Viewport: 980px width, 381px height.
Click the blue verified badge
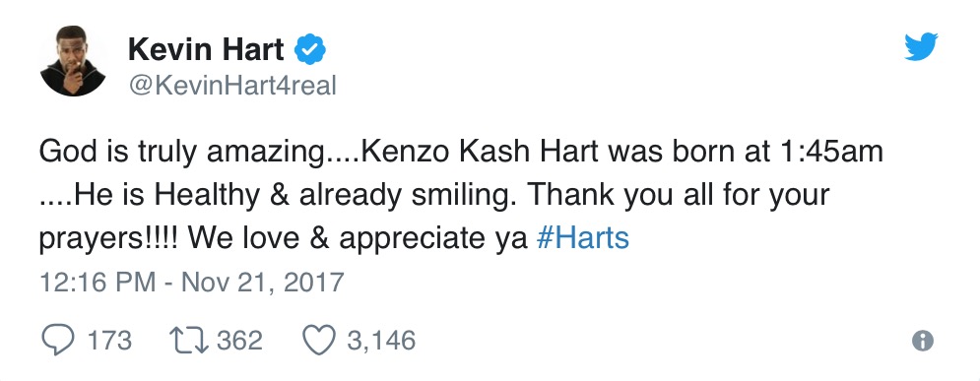pyautogui.click(x=310, y=50)
